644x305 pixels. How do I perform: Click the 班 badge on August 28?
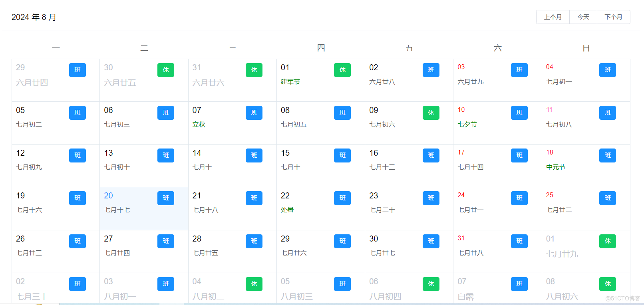pyautogui.click(x=254, y=241)
